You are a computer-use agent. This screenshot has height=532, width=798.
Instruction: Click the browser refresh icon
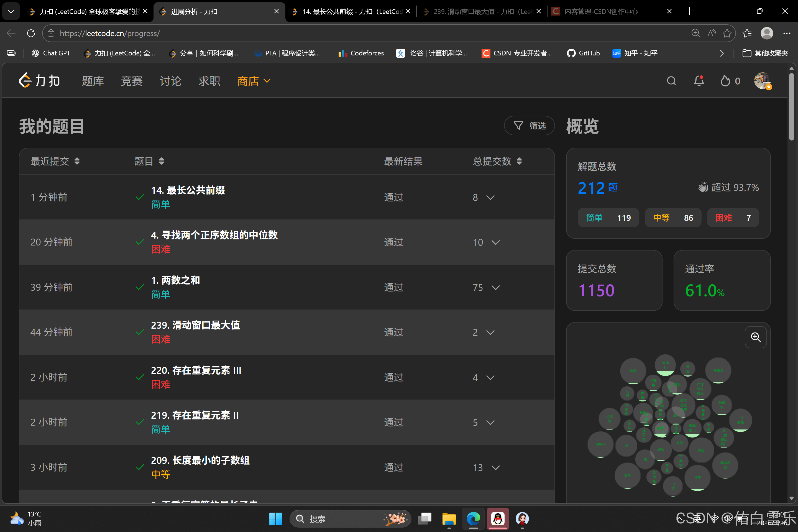[31, 33]
